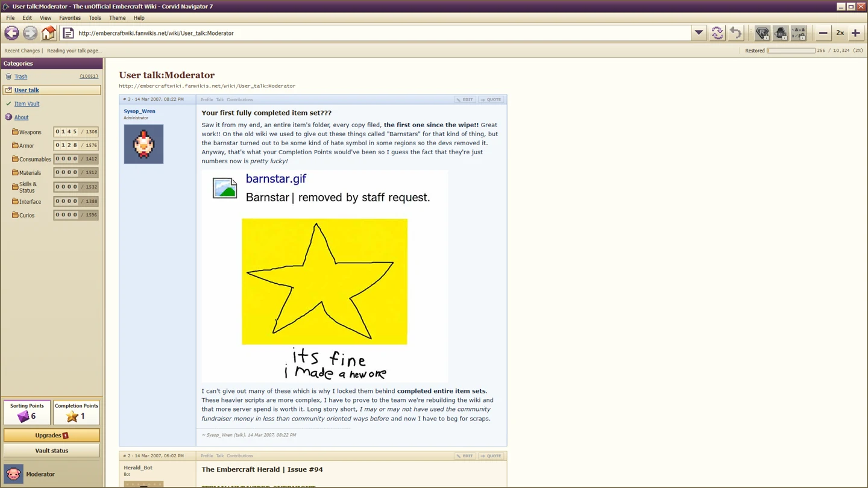Viewport: 868px width, 488px height.
Task: Reload the page with the refresh icon
Action: [717, 33]
